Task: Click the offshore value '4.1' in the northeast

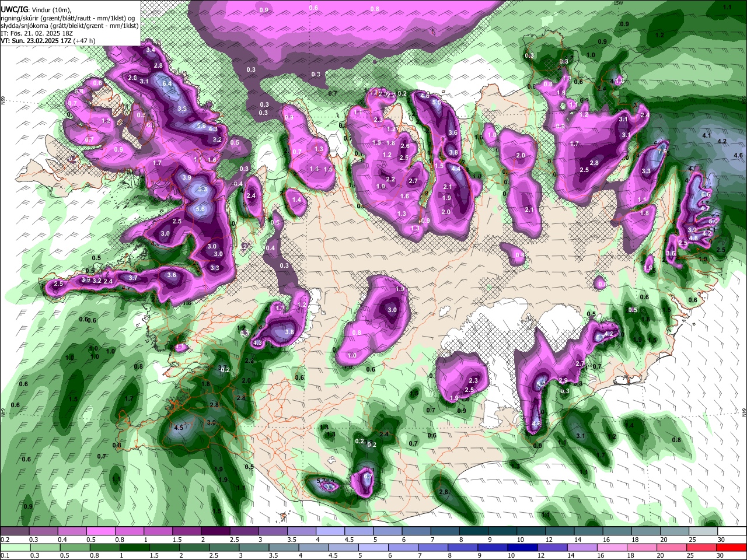Action: coord(707,135)
